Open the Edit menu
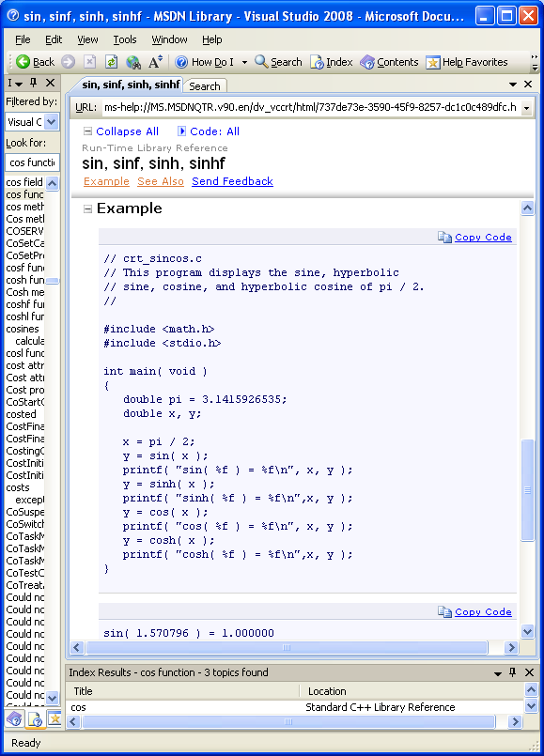The width and height of the screenshot is (544, 756). (x=53, y=39)
